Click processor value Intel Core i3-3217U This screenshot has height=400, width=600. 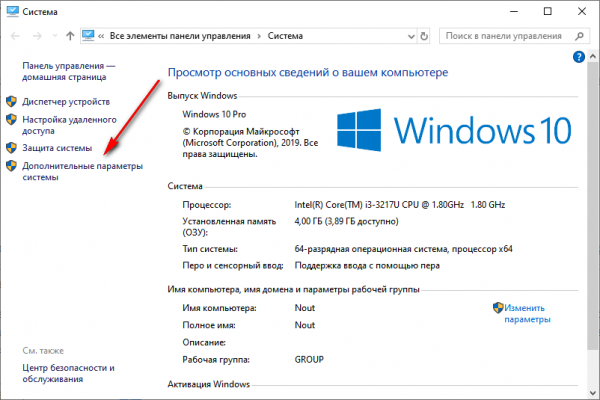pos(399,205)
